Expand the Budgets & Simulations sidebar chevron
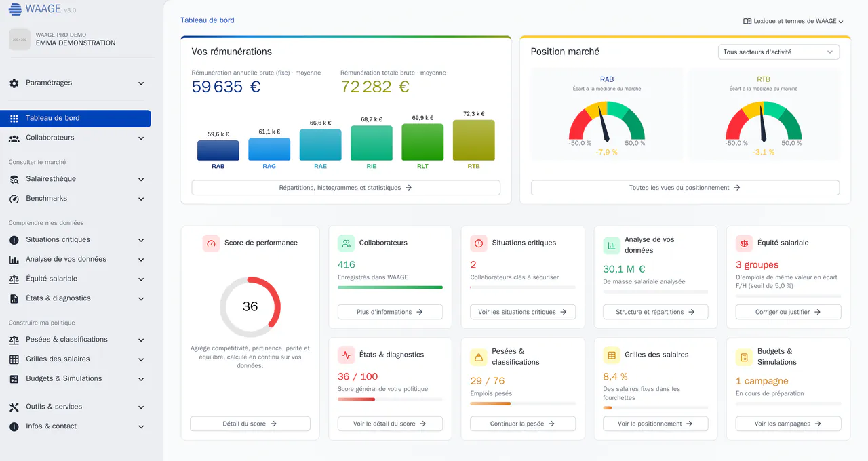The width and height of the screenshot is (868, 461). click(x=141, y=380)
